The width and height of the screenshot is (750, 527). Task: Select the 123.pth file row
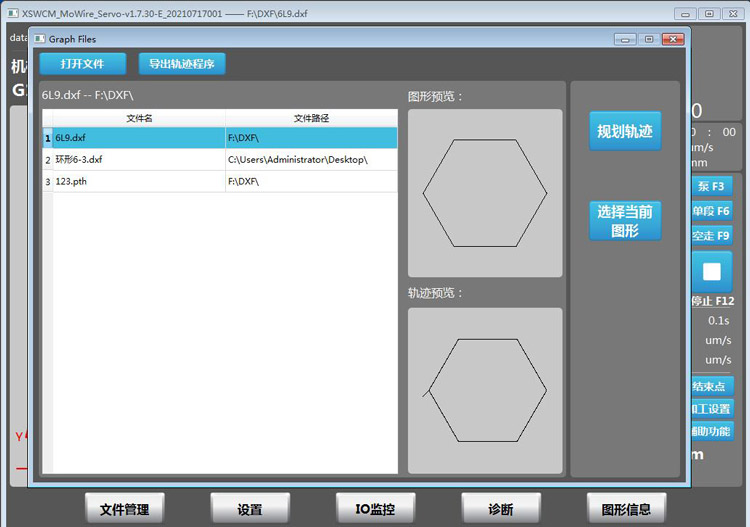(x=220, y=181)
